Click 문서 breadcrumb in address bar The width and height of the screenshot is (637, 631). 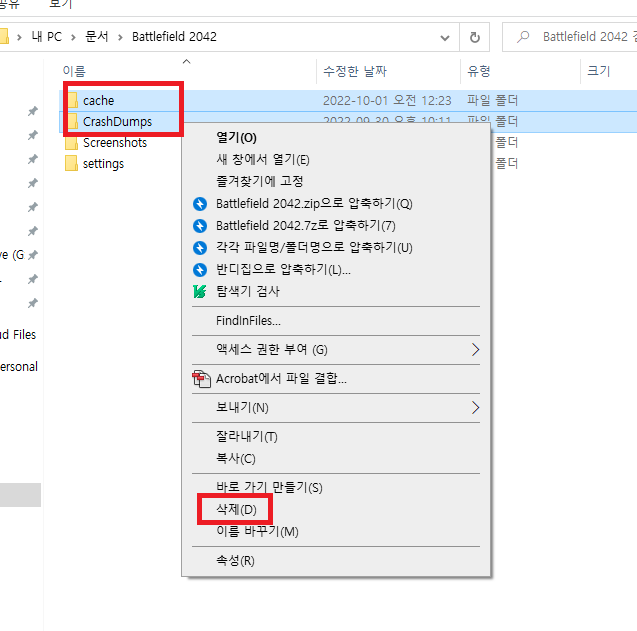(x=97, y=37)
